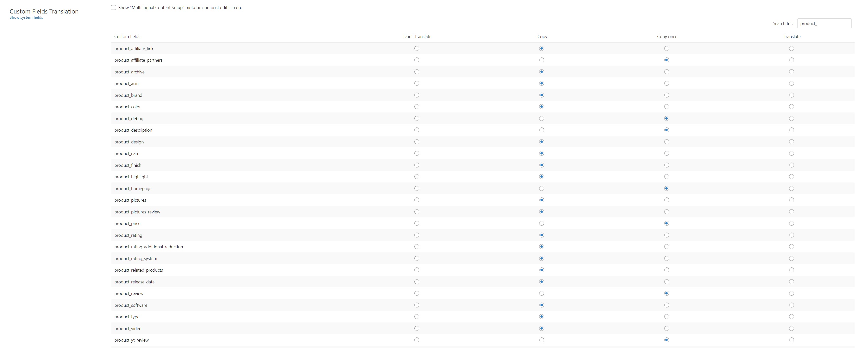Set product_rating_additional_reduction to Copy once
This screenshot has width=868, height=348.
pyautogui.click(x=666, y=247)
